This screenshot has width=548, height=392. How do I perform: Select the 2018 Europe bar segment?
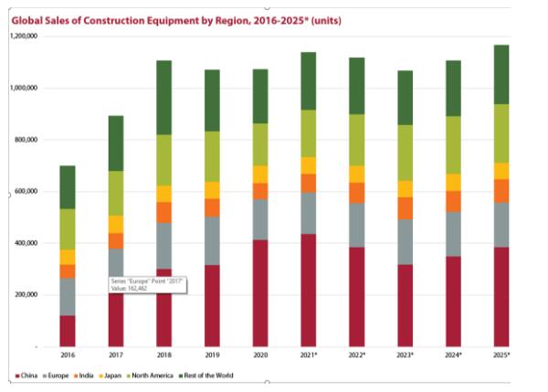pyautogui.click(x=163, y=246)
